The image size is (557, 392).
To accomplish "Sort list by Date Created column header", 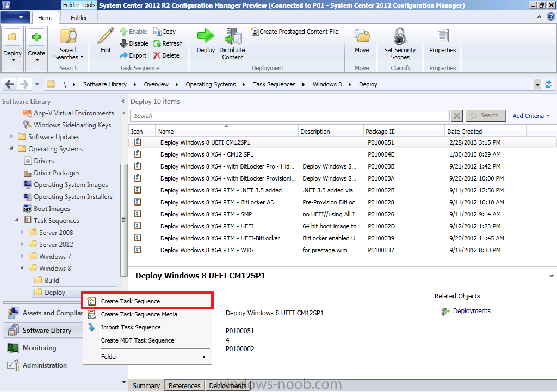I will coord(485,132).
